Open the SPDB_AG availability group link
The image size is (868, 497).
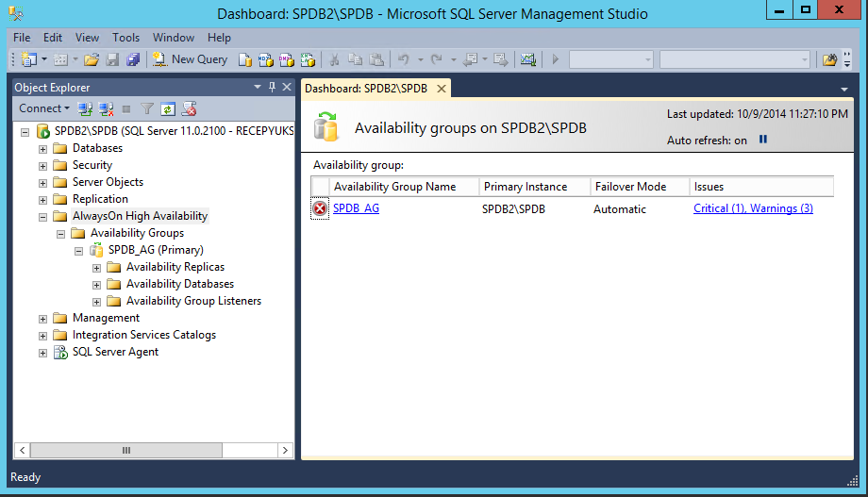356,208
